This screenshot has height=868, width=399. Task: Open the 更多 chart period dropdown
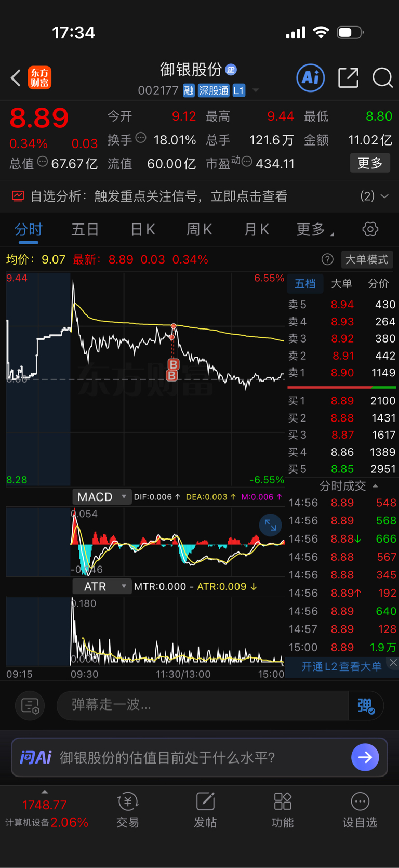tap(314, 229)
